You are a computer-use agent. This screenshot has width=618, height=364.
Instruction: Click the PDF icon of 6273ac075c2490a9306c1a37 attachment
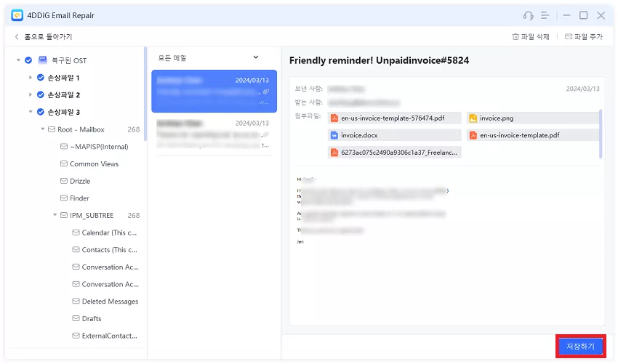334,152
